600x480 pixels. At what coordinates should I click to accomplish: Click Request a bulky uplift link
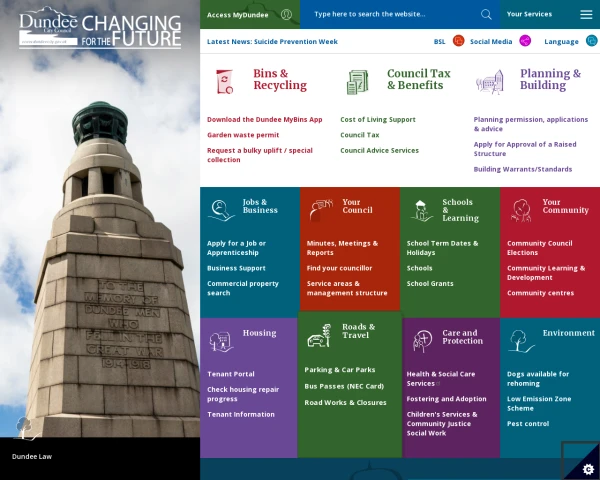(260, 155)
